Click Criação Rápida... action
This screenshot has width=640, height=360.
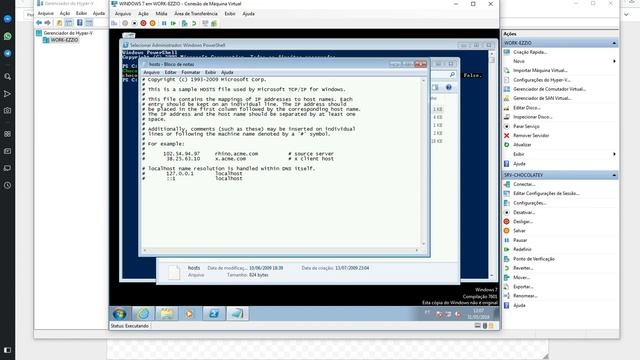530,52
